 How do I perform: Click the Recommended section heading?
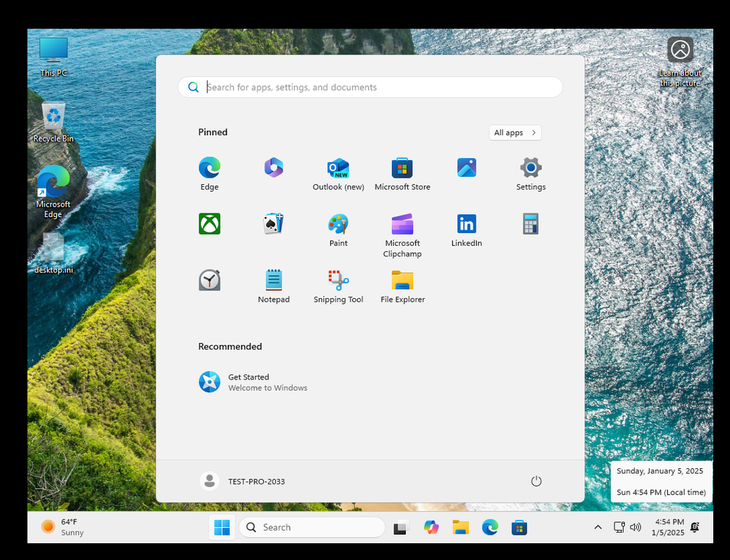pyautogui.click(x=230, y=346)
